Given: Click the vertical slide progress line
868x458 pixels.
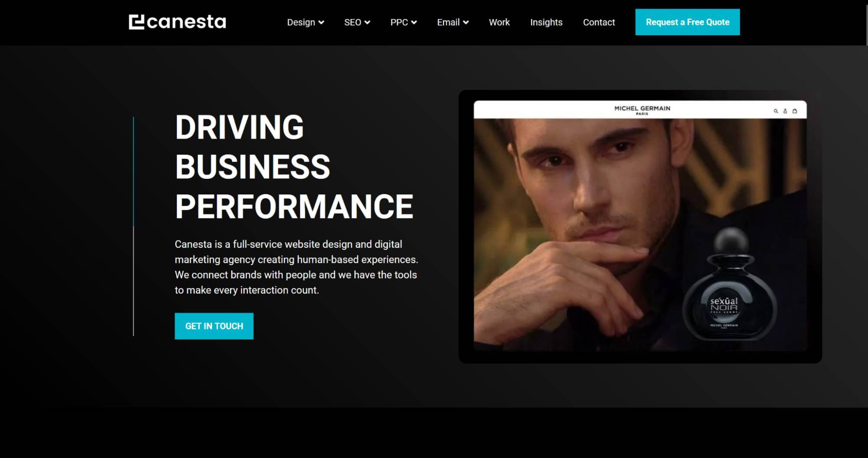Looking at the screenshot, I should (x=133, y=226).
